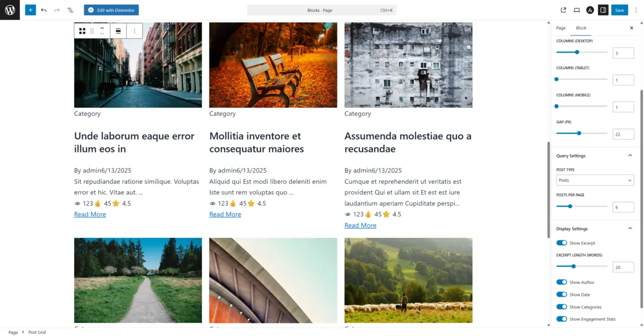644x336 pixels.
Task: Turn off the Show Author toggle
Action: point(562,282)
